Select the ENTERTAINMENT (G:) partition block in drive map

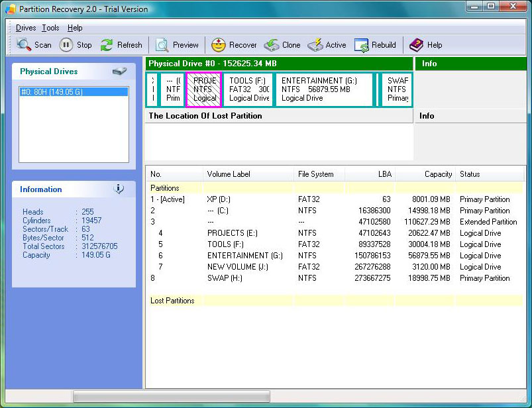point(324,89)
